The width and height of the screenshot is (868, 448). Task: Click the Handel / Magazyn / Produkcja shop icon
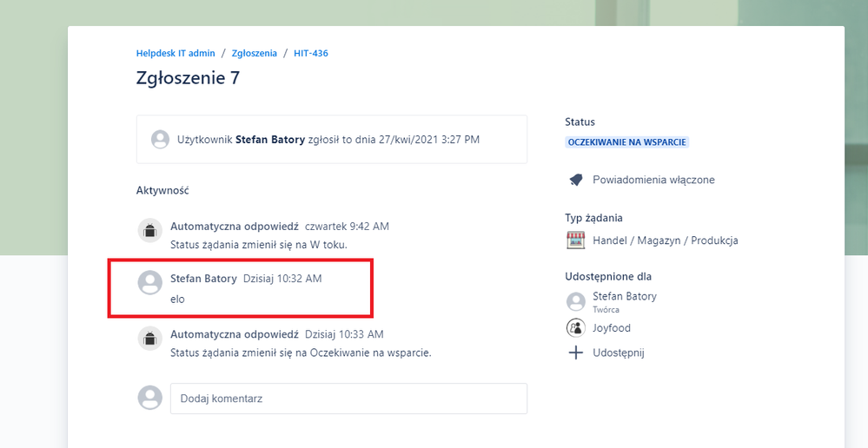click(x=576, y=240)
